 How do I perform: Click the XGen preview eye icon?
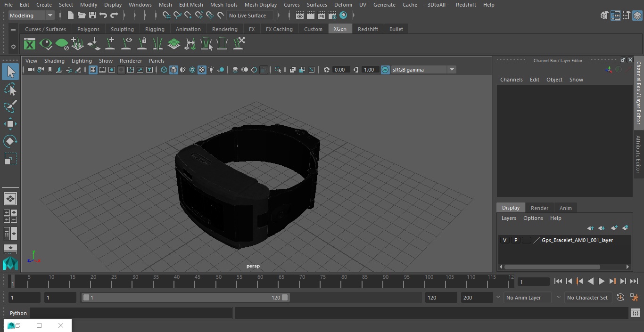[46, 44]
